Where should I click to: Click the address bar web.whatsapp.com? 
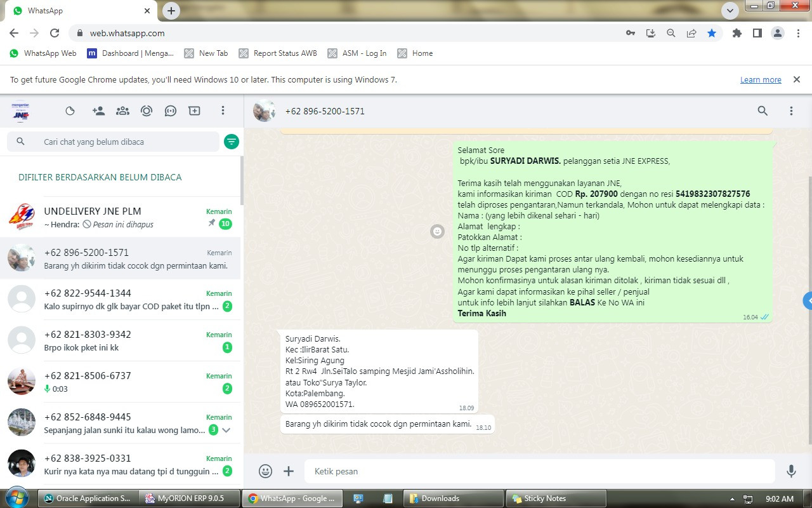(127, 33)
